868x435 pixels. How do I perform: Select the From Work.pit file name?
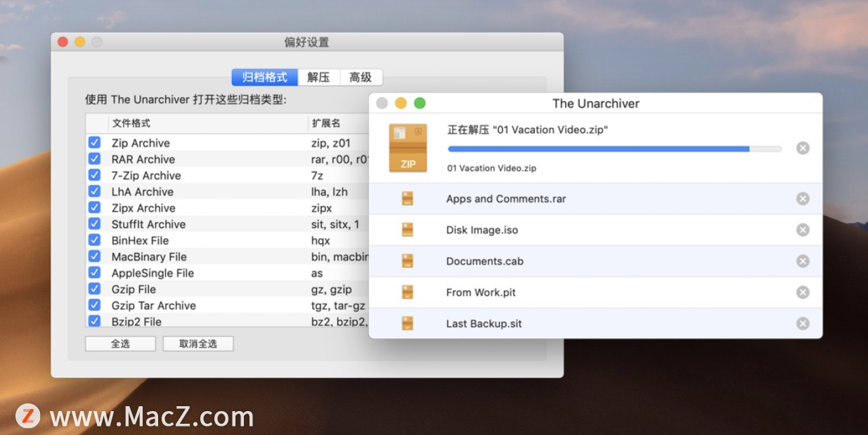coord(481,292)
